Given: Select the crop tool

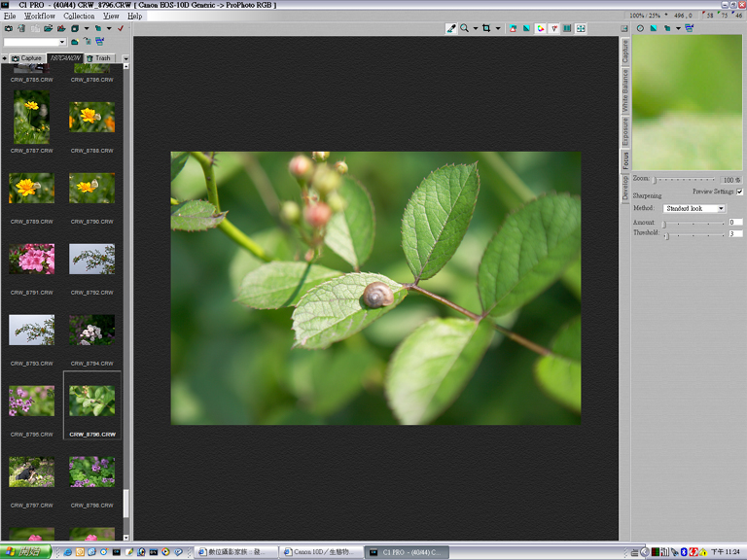Looking at the screenshot, I should (x=486, y=28).
